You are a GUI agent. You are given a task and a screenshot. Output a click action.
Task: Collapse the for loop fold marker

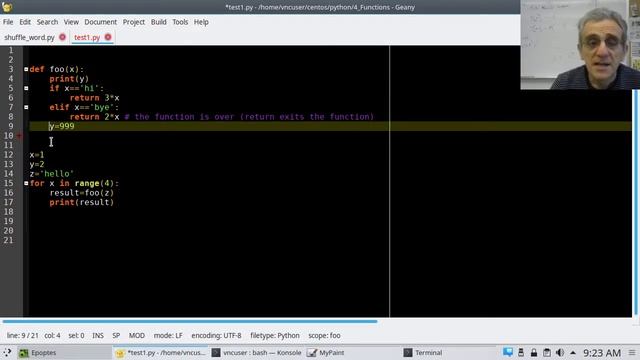coord(26,183)
